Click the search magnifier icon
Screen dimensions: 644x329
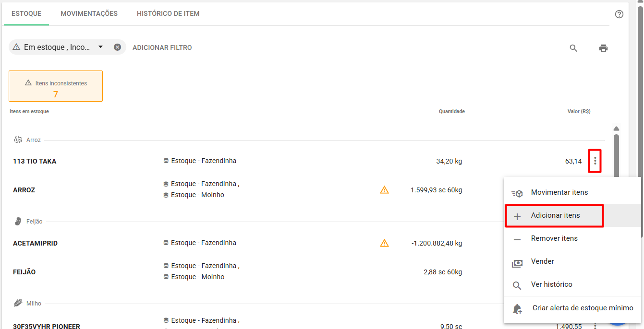[573, 48]
